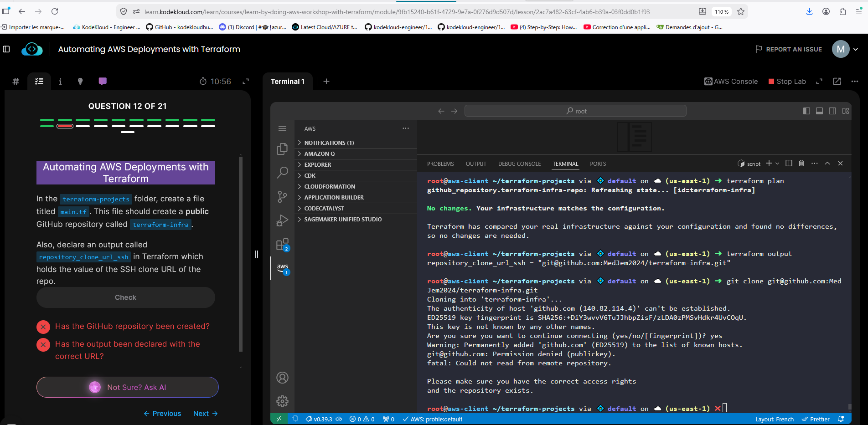Open Accounts icon in activity bar
Image resolution: width=868 pixels, height=425 pixels.
coord(282,378)
